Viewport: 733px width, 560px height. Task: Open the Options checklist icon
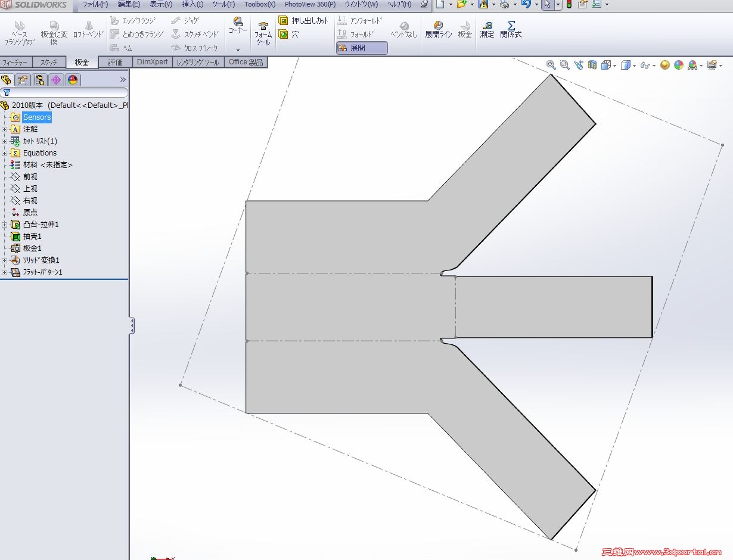597,4
